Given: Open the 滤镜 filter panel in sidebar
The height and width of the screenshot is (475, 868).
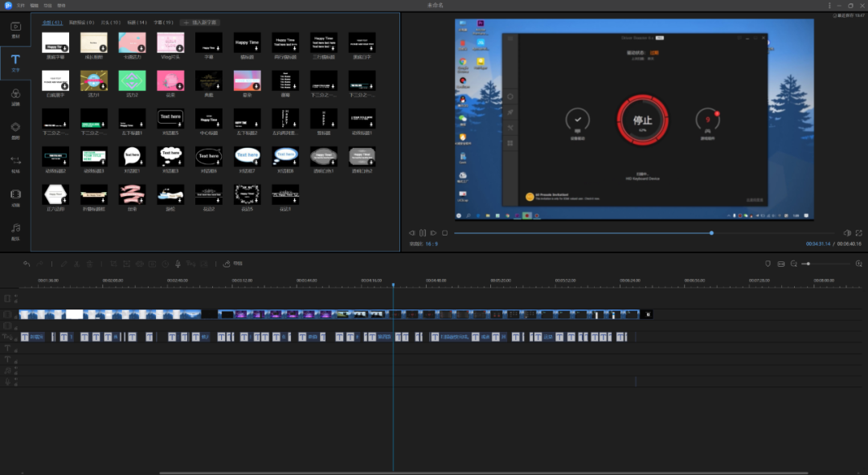Looking at the screenshot, I should tap(15, 97).
